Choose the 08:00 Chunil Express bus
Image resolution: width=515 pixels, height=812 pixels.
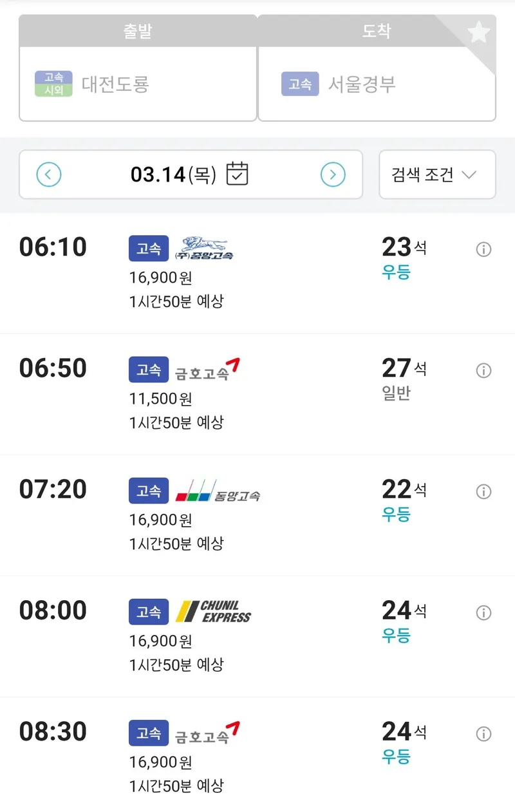click(257, 636)
